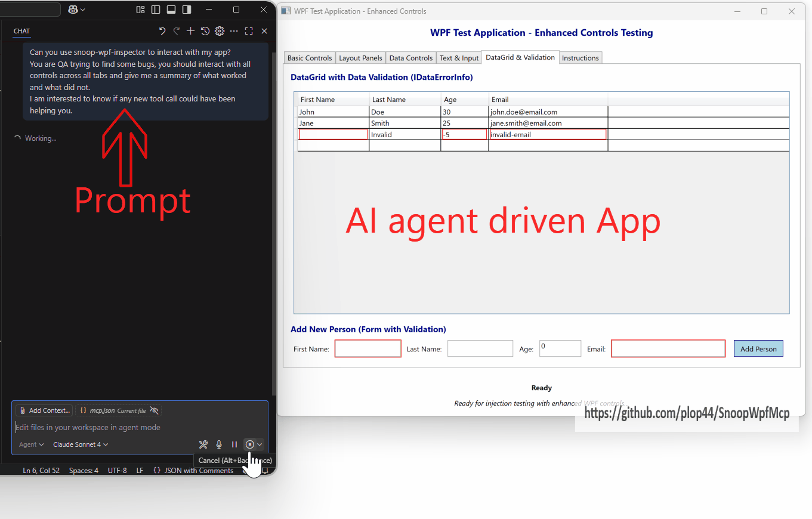Click the Email column header in grid
812x519 pixels.
click(548, 100)
